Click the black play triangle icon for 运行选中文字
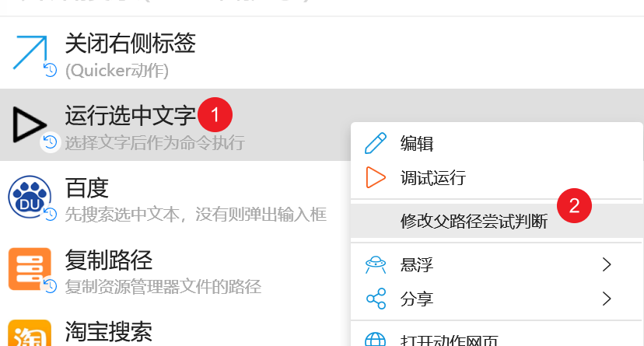 coord(29,124)
